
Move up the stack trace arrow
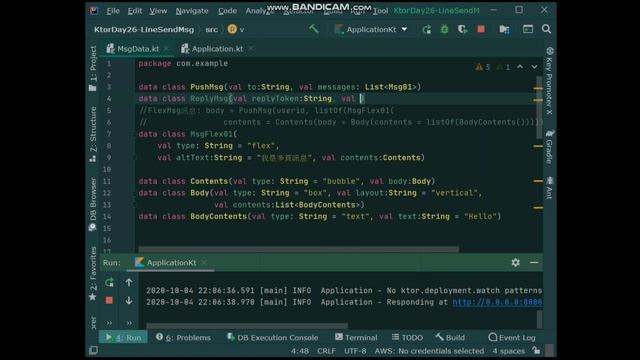point(129,282)
